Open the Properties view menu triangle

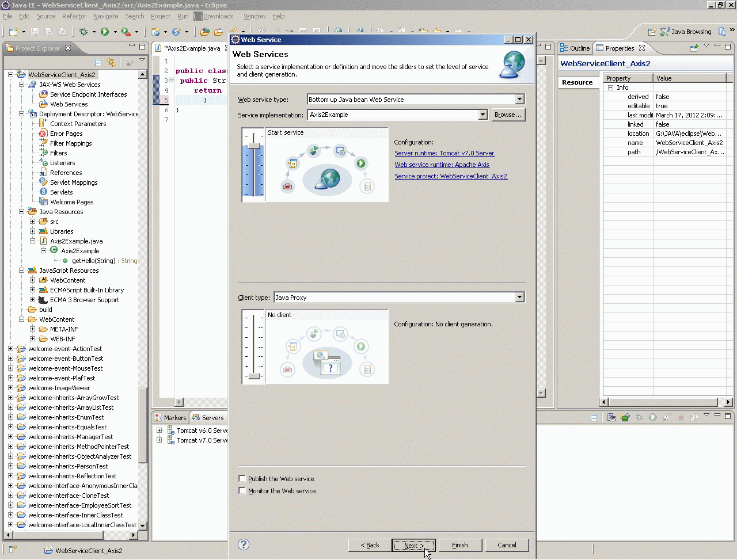pos(706,45)
